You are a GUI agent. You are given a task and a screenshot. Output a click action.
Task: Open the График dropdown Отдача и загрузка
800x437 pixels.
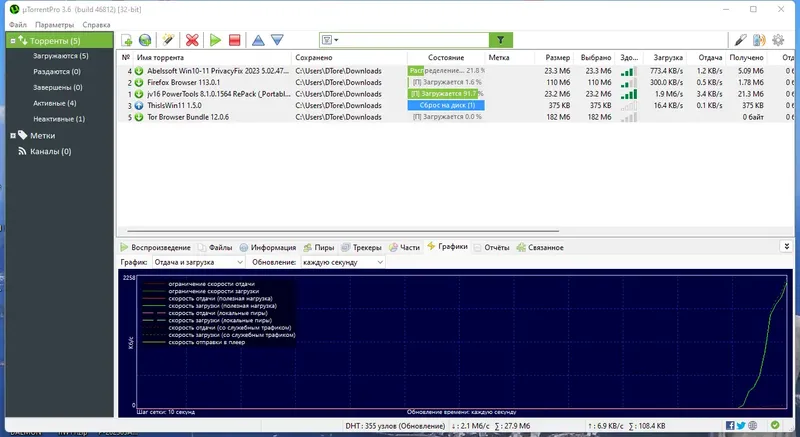(198, 262)
